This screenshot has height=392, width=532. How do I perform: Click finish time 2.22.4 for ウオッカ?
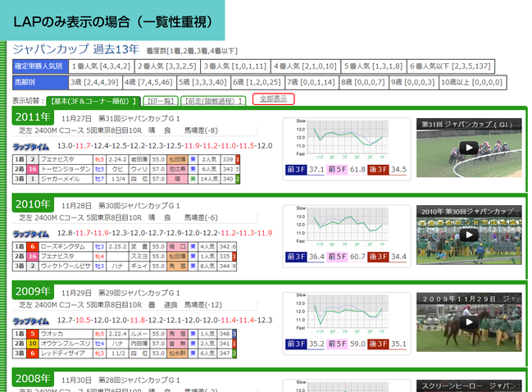(x=117, y=334)
